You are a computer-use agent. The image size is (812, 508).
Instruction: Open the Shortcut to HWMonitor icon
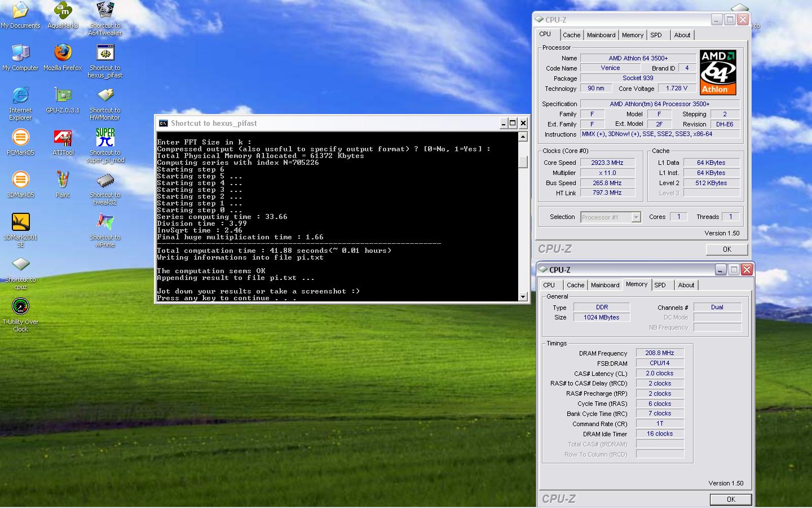click(105, 103)
